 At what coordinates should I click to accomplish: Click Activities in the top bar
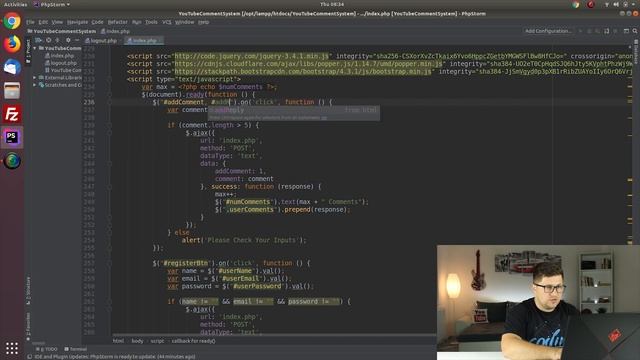[x=15, y=4]
